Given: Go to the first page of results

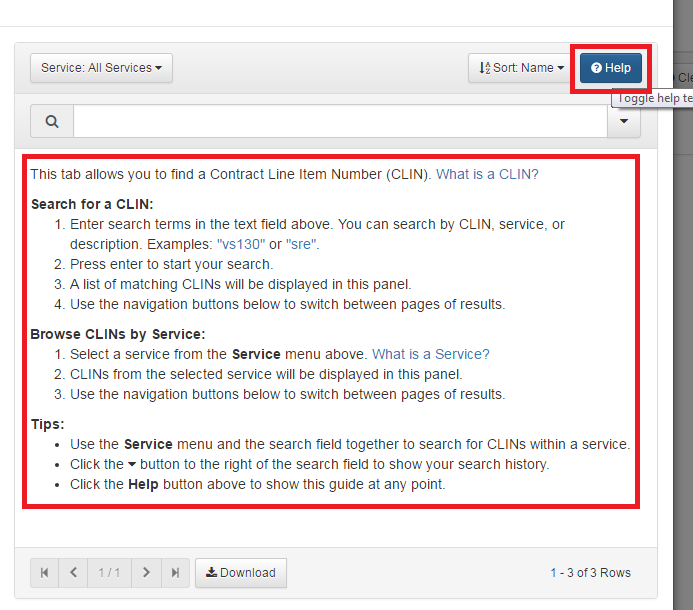Looking at the screenshot, I should (x=44, y=573).
